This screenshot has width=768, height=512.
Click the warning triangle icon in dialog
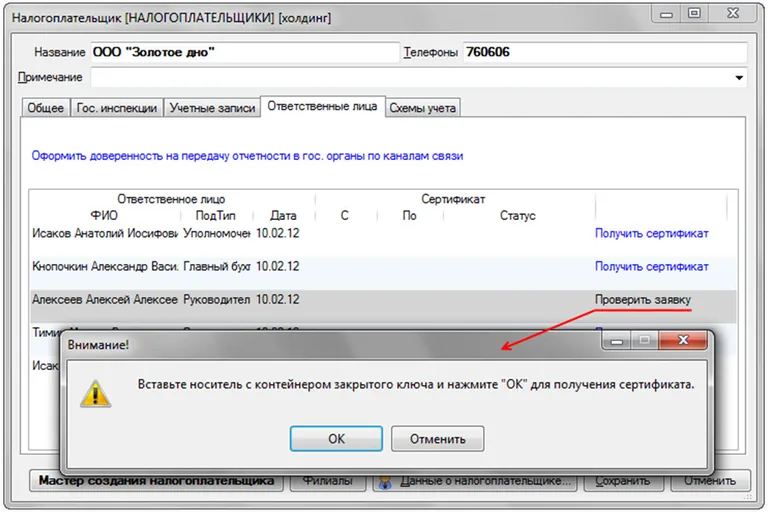tap(96, 393)
